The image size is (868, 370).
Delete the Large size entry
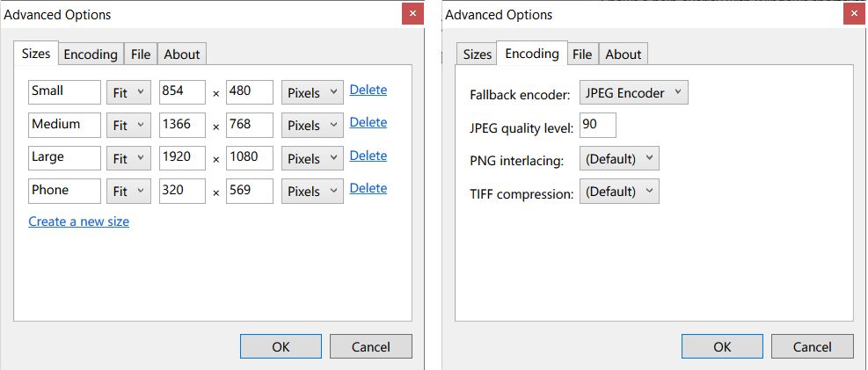point(368,156)
